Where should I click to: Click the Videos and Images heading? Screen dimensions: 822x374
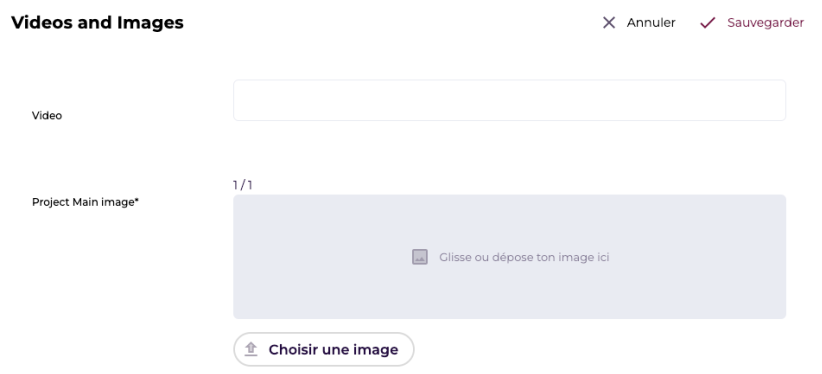pos(98,23)
